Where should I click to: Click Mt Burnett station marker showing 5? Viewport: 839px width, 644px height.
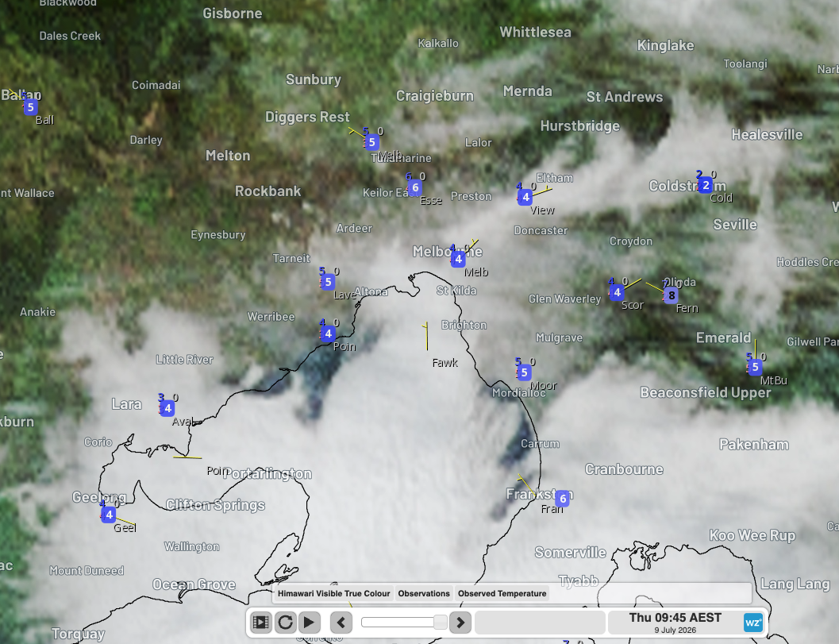[x=755, y=367]
